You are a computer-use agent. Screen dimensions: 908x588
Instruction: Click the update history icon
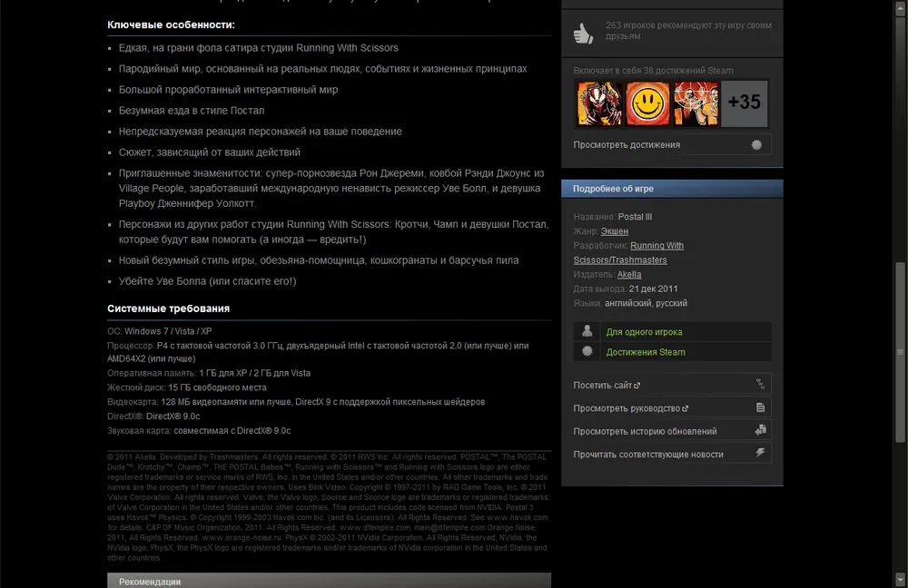pyautogui.click(x=760, y=430)
